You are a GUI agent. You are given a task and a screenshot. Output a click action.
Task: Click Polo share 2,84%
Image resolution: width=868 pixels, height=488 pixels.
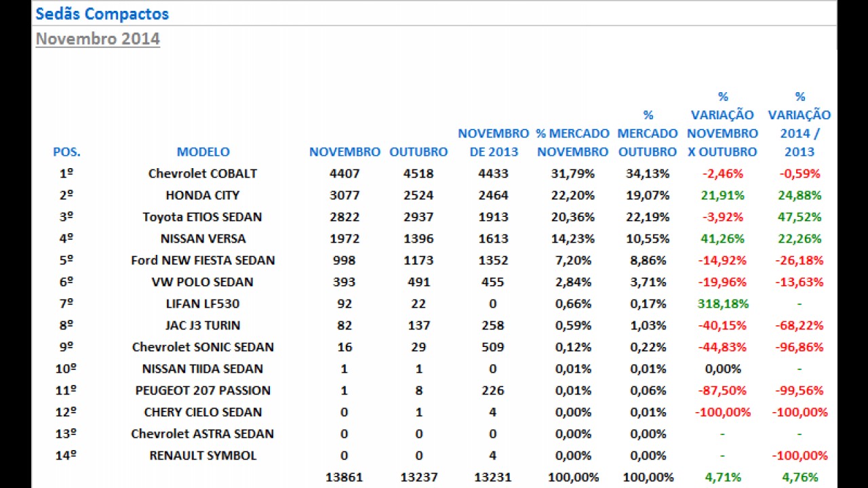(573, 282)
